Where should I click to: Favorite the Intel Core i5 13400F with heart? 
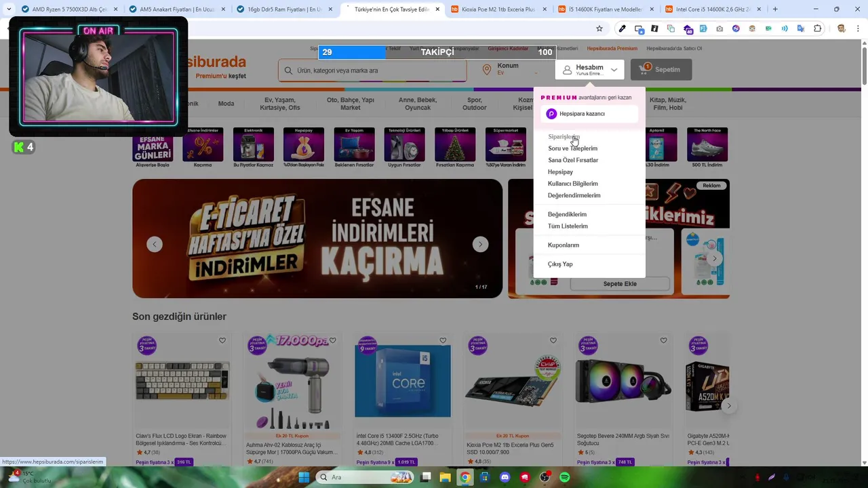coord(443,340)
